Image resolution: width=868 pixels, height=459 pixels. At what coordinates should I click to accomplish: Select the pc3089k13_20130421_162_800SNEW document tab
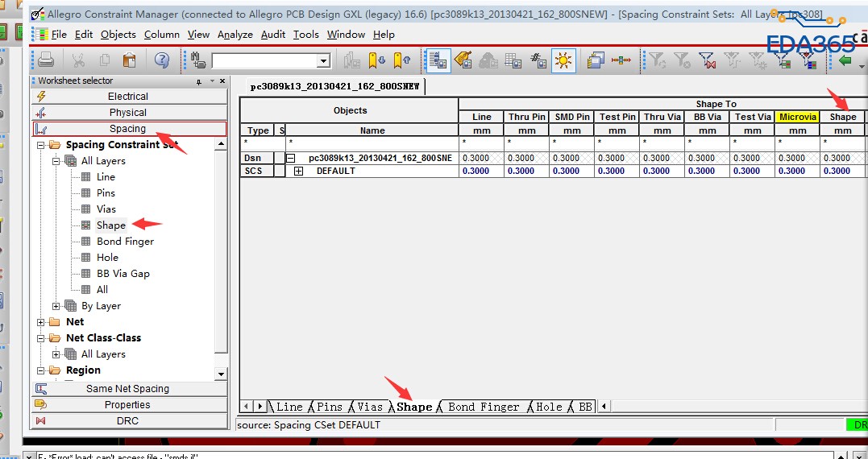click(335, 87)
